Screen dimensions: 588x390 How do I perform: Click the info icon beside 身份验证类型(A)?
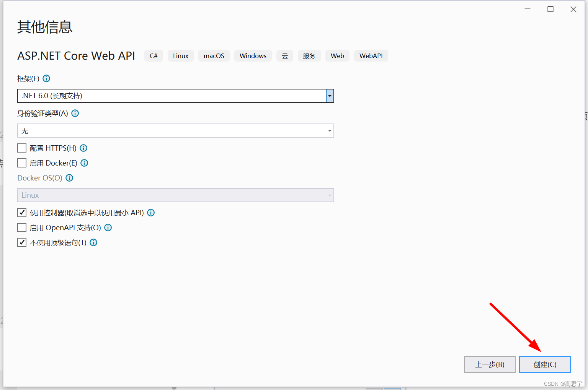click(x=75, y=113)
